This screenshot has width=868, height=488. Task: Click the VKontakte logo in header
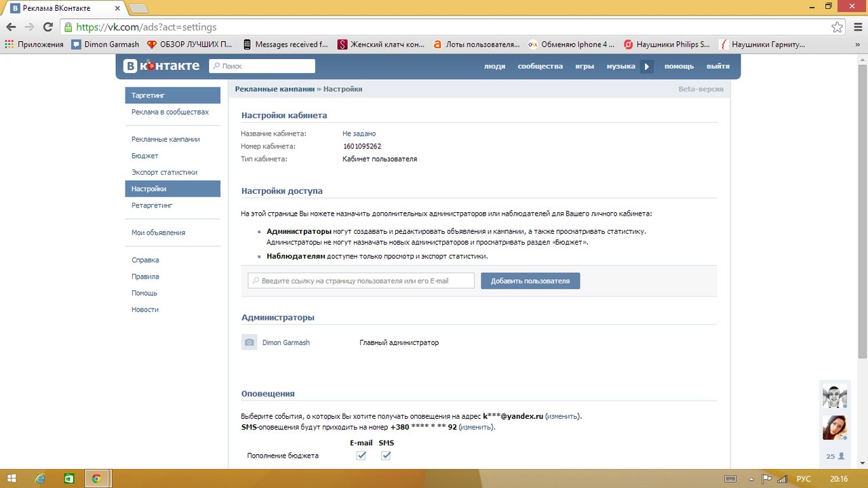point(161,66)
